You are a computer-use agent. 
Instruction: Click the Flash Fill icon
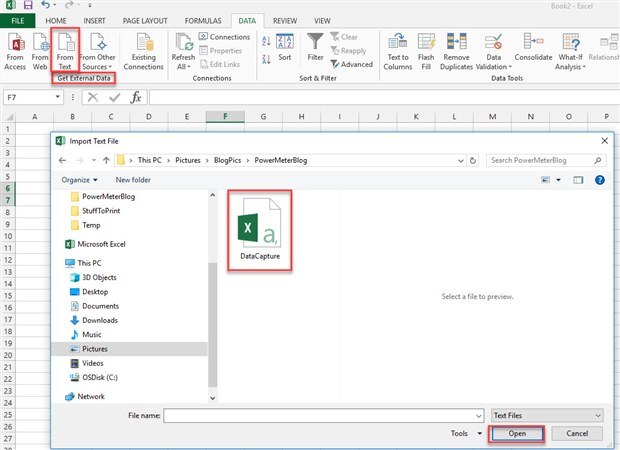[x=427, y=46]
